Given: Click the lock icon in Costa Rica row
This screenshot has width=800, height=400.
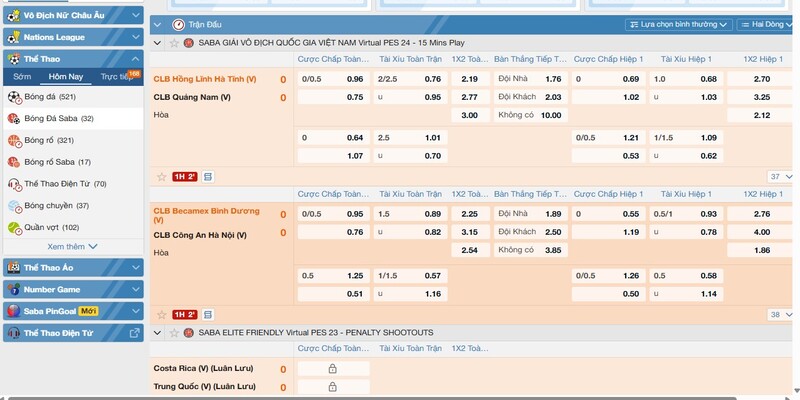Looking at the screenshot, I should click(x=332, y=369).
